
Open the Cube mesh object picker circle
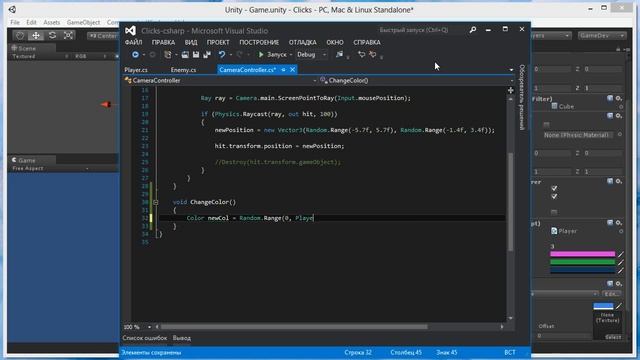click(621, 107)
